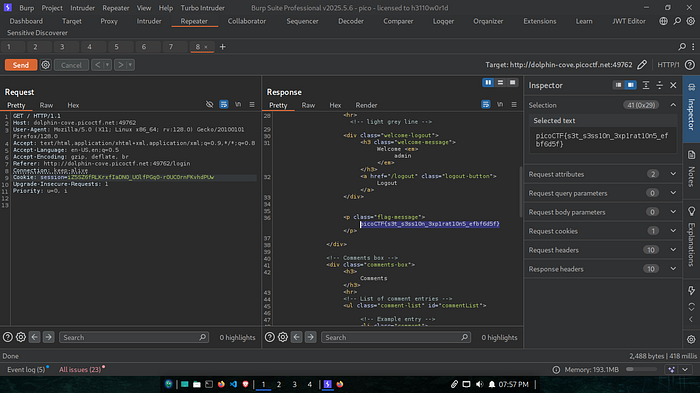Open back history dropdown arrow
Image resolution: width=700 pixels, height=393 pixels.
(107, 65)
